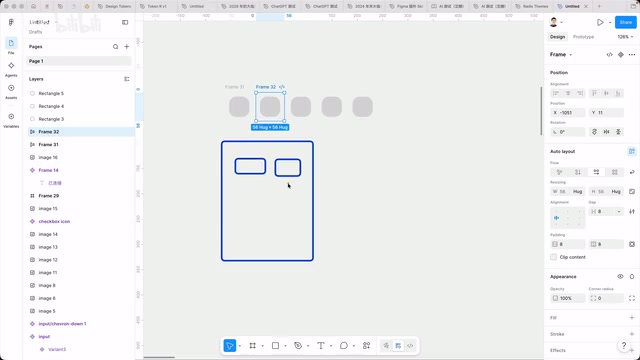The height and width of the screenshot is (360, 640).
Task: Expand individual corner radius icon
Action: coord(632,298)
